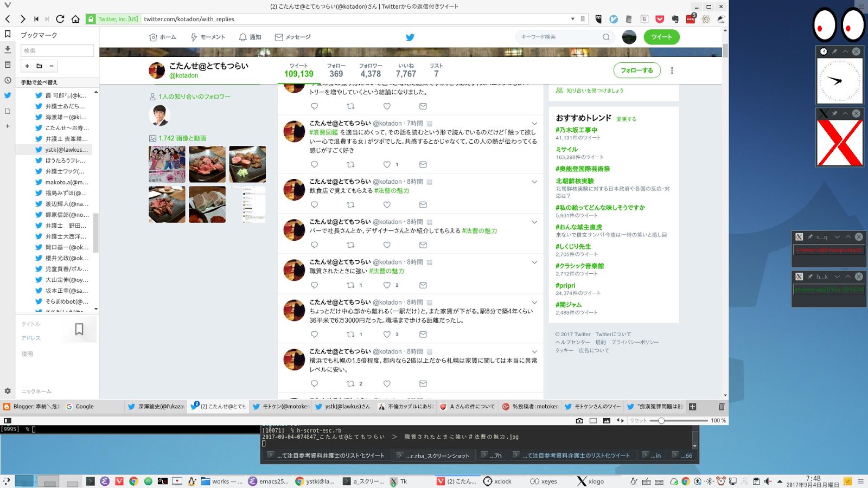Focus the bookmarks 検索 search field
The width and height of the screenshot is (868, 488).
57,50
